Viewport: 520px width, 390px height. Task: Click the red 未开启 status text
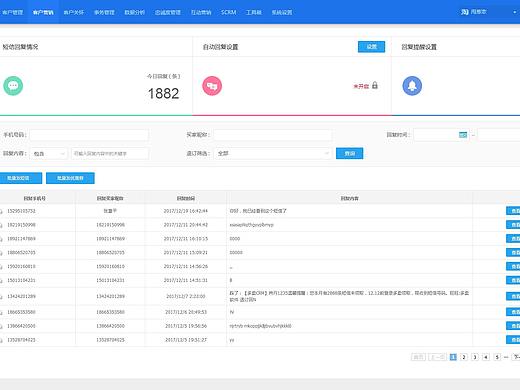coord(361,86)
